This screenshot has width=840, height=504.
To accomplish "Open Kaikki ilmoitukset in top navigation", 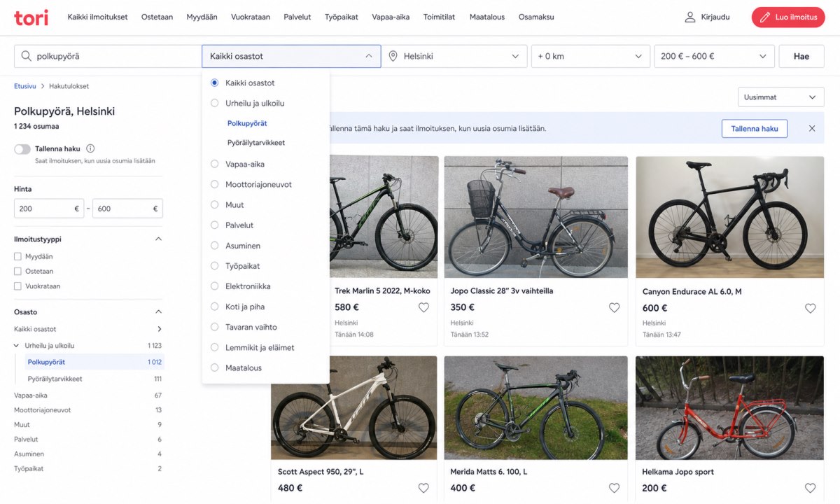I will [x=97, y=17].
